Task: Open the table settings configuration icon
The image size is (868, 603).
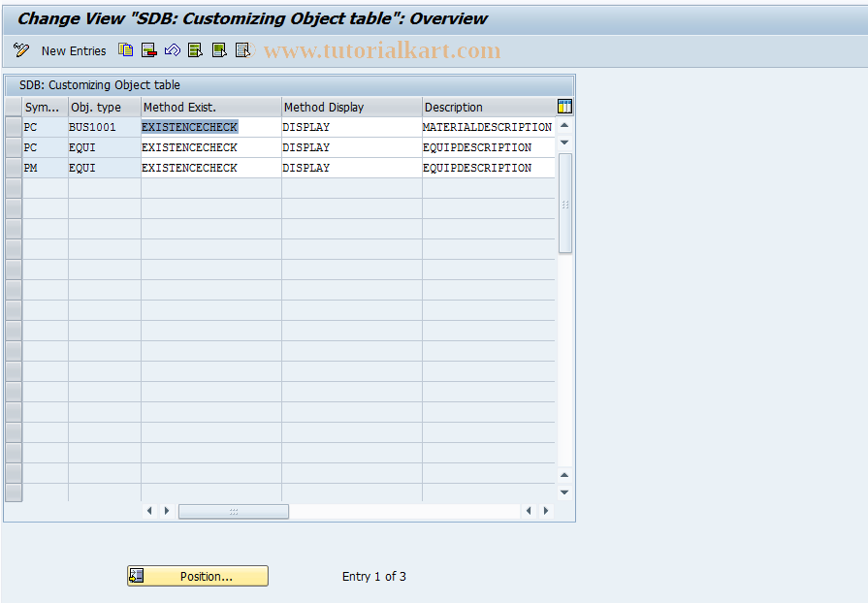Action: point(564,107)
